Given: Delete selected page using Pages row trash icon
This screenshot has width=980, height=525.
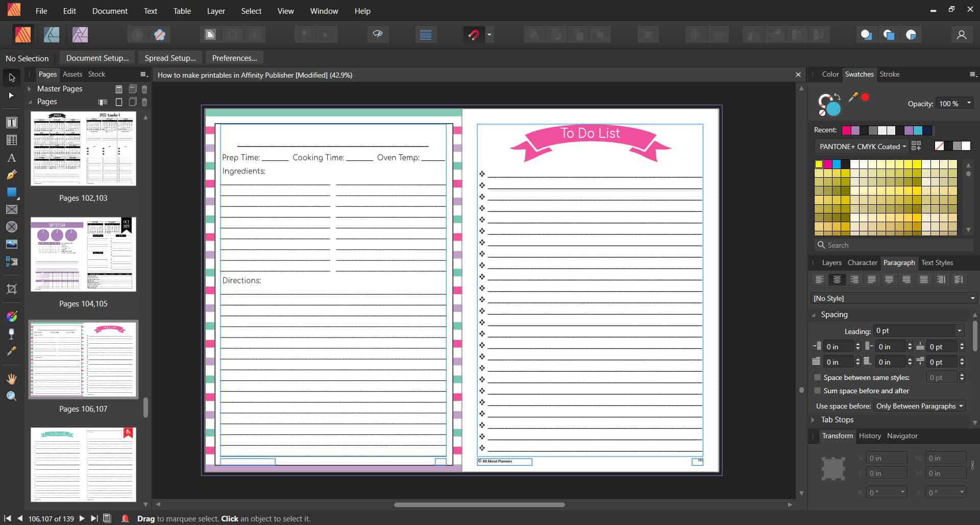Looking at the screenshot, I should [x=144, y=102].
